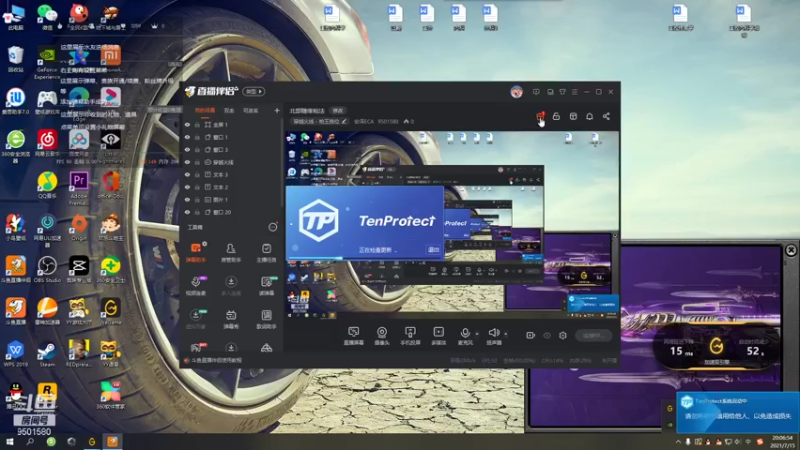Hide the 全屏 1 layer via eye icon
This screenshot has height=450, width=800.
click(x=187, y=124)
